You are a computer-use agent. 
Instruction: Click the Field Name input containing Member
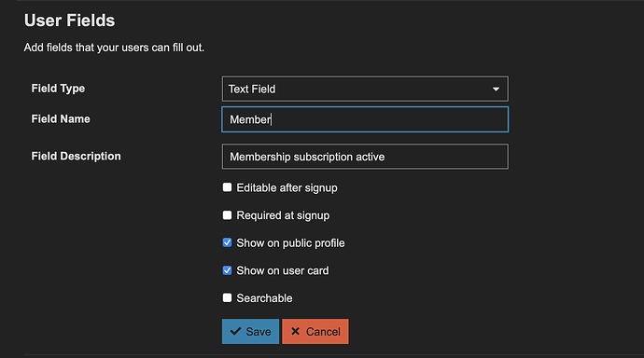(365, 119)
